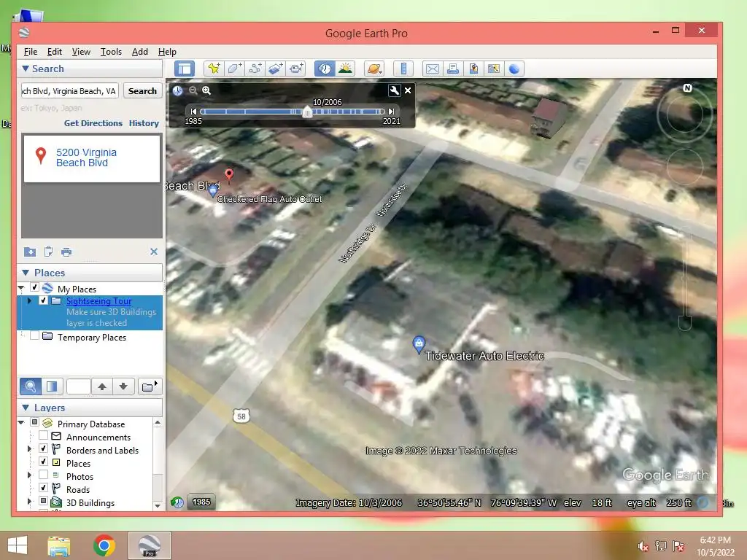The width and height of the screenshot is (747, 560).
Task: Move item down arrow button
Action: point(123,386)
